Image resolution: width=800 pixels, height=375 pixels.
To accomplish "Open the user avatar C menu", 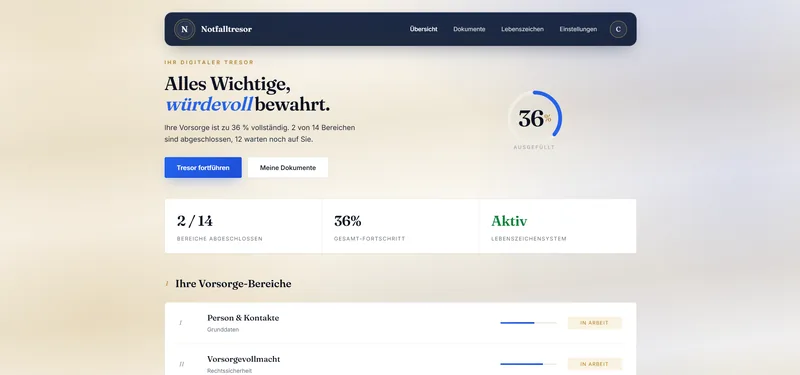I will pyautogui.click(x=618, y=29).
